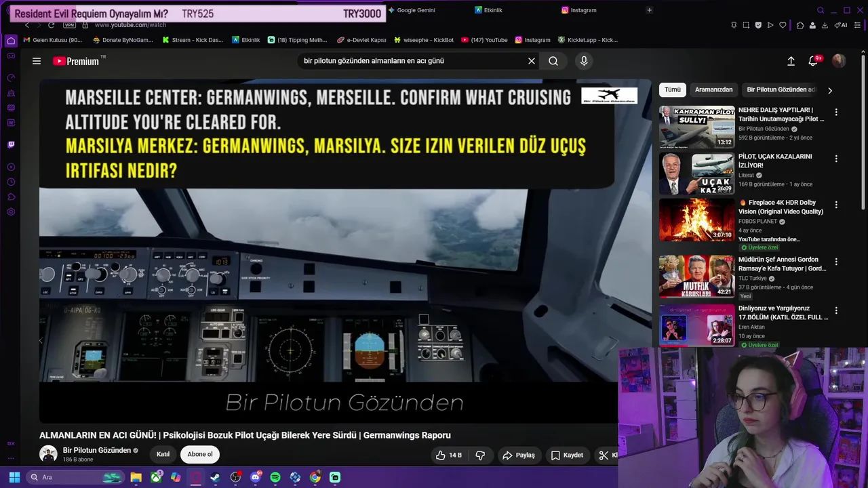868x488 pixels.
Task: Open Fireplace 4K HDR video thumbnail
Action: (696, 220)
